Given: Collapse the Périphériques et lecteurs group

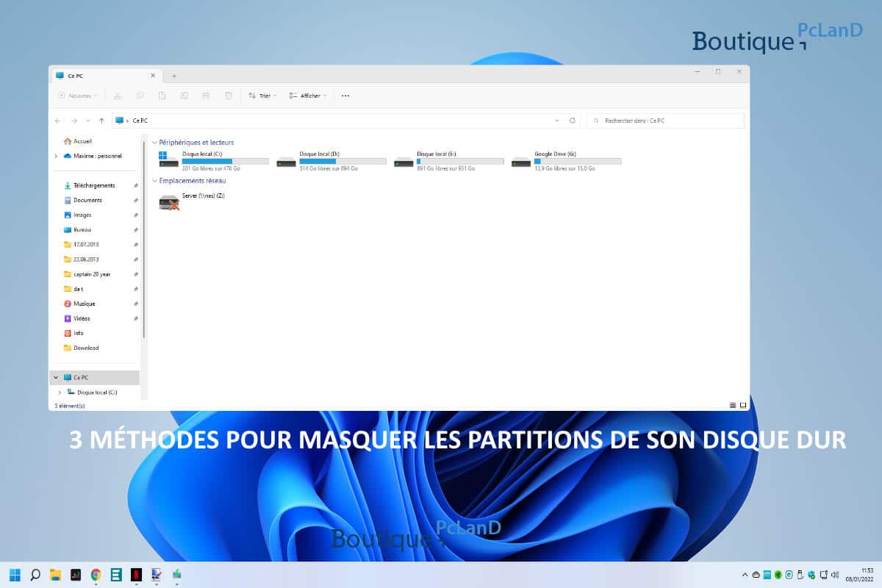Looking at the screenshot, I should tap(154, 143).
